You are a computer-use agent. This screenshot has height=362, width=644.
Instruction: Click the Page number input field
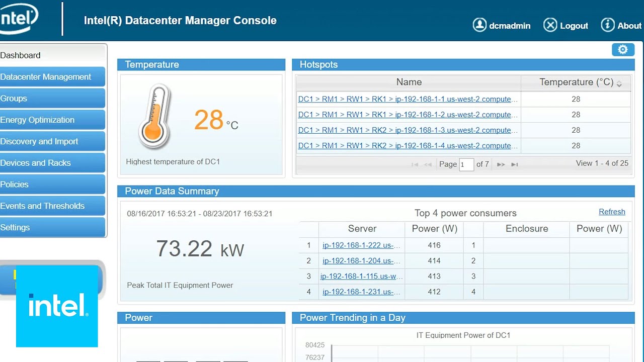[x=466, y=164]
